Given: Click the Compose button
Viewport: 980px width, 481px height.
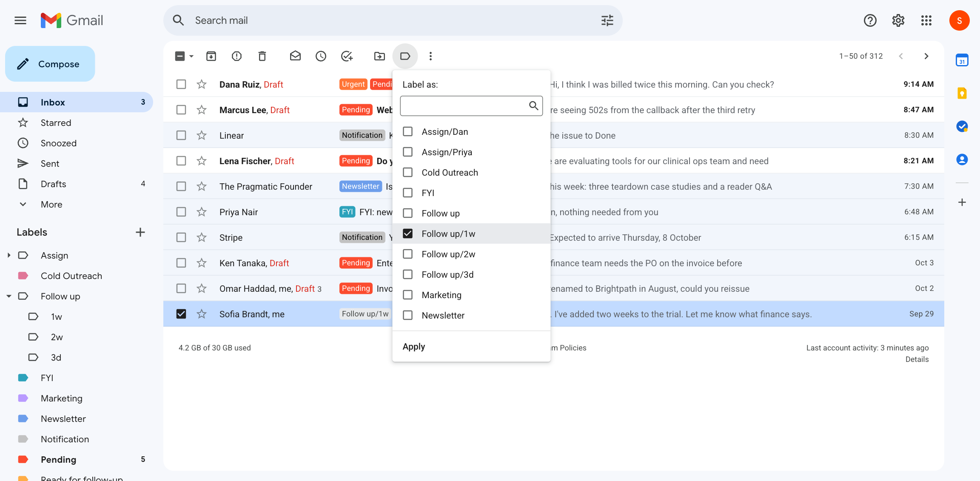Looking at the screenshot, I should click(50, 64).
